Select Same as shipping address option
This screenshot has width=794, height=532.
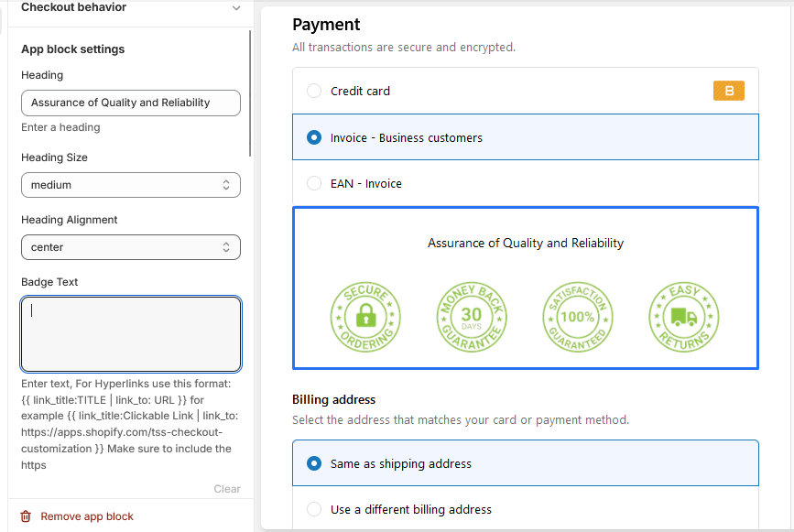coord(314,463)
